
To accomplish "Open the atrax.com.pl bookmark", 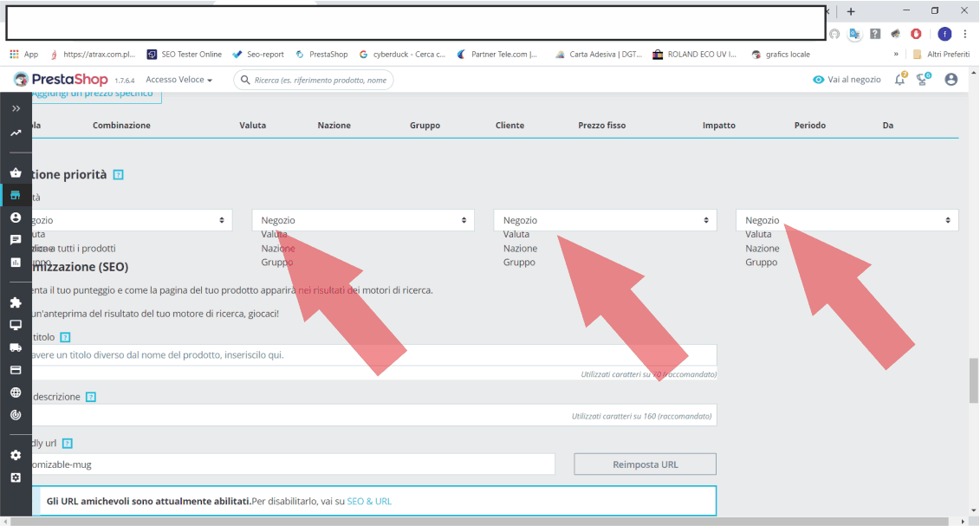I will click(92, 55).
